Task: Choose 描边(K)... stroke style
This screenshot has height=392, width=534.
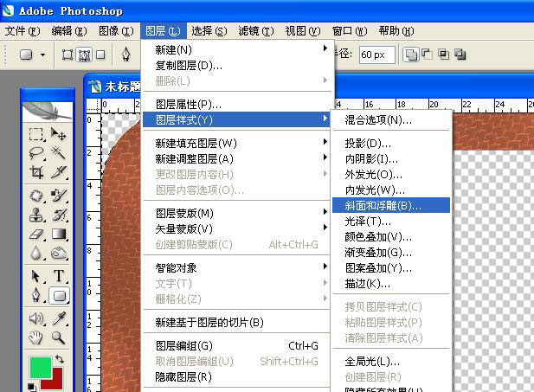Action: pos(391,283)
